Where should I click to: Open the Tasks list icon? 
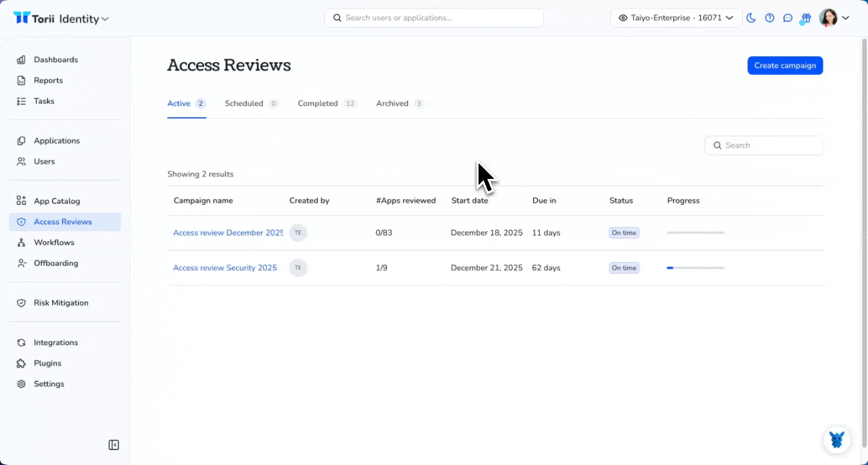tap(21, 101)
